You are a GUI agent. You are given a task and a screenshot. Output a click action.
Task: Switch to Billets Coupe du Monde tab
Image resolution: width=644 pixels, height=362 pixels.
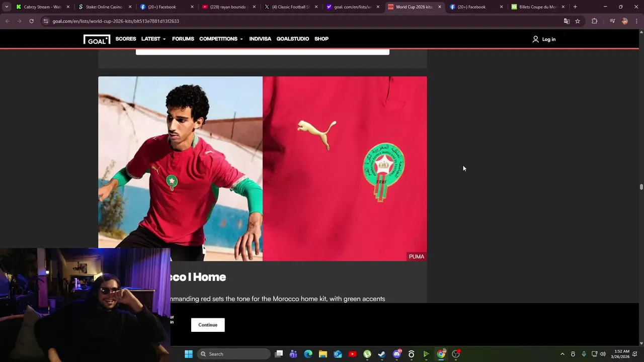click(x=538, y=7)
